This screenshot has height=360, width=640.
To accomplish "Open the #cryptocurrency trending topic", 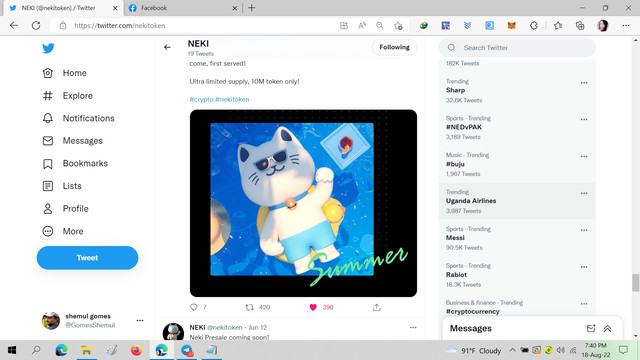I will click(473, 311).
